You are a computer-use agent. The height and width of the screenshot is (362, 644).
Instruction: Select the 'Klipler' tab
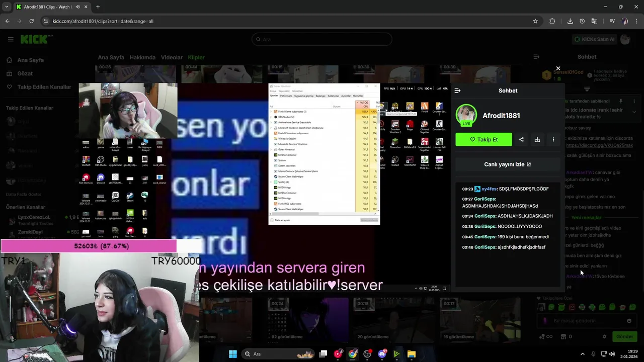click(x=196, y=57)
